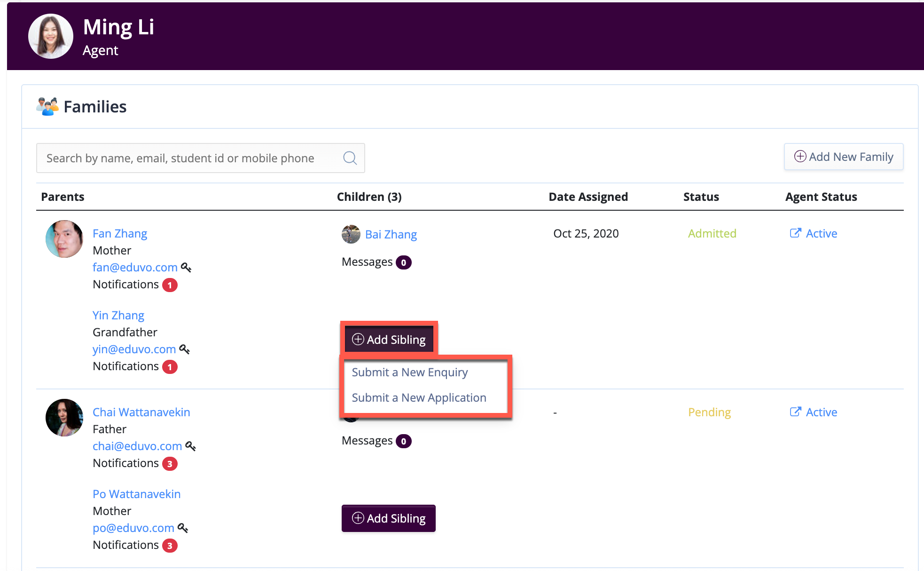Click Bai Zhang's messages count badge
The height and width of the screenshot is (571, 924).
[x=403, y=262]
